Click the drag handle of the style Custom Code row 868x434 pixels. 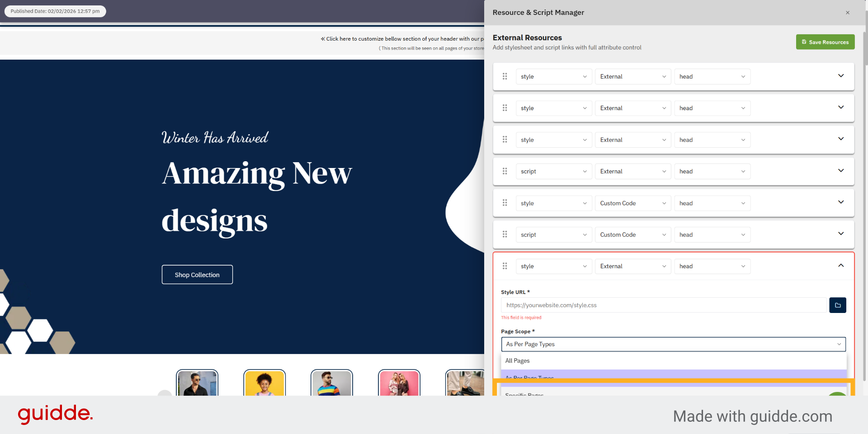[x=505, y=203]
